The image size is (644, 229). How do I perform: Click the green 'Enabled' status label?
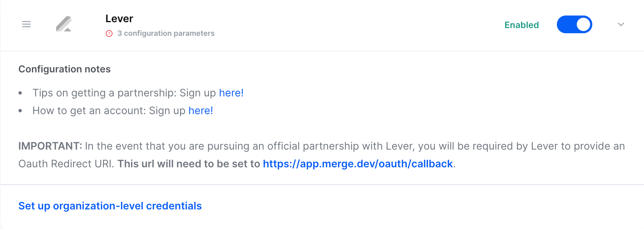pyautogui.click(x=521, y=25)
